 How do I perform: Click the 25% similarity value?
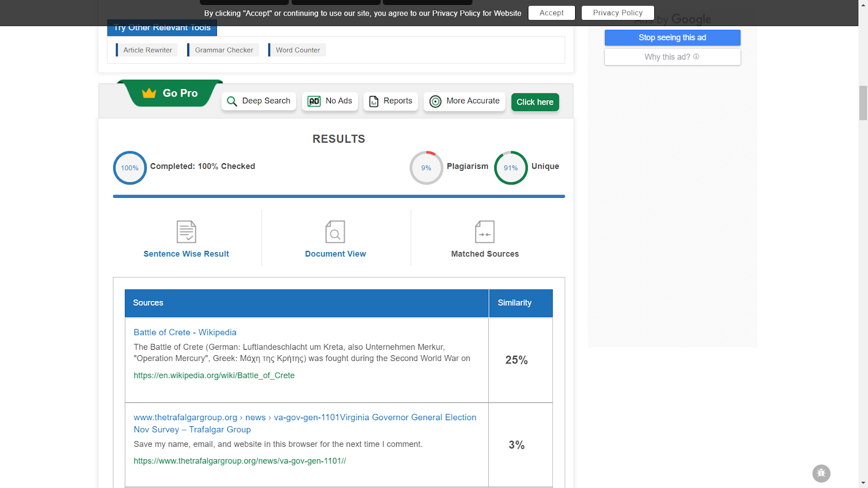tap(516, 360)
